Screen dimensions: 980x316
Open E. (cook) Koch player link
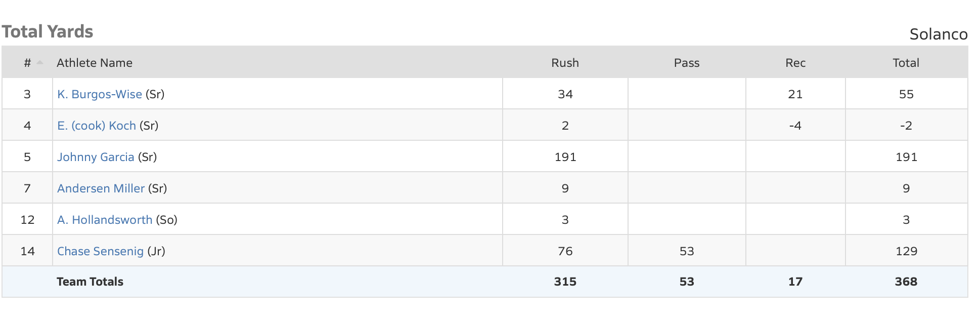pyautogui.click(x=97, y=126)
